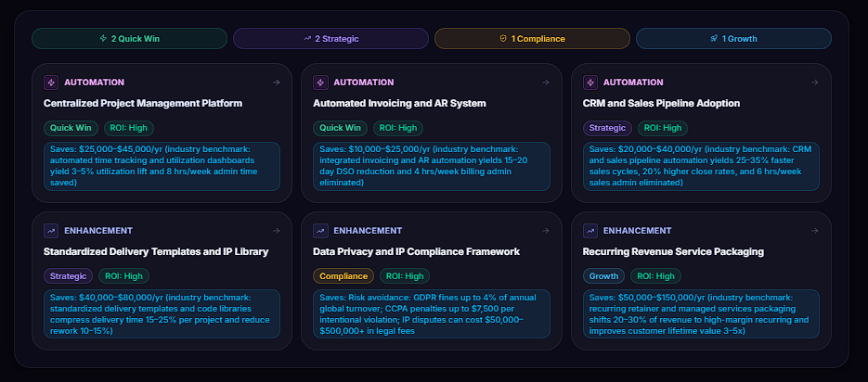
Task: Open Standardized Delivery Templates card arrow
Action: (277, 231)
